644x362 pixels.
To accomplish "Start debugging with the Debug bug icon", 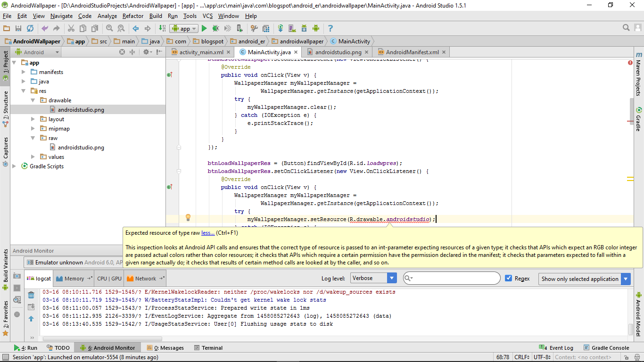I will tap(215, 28).
